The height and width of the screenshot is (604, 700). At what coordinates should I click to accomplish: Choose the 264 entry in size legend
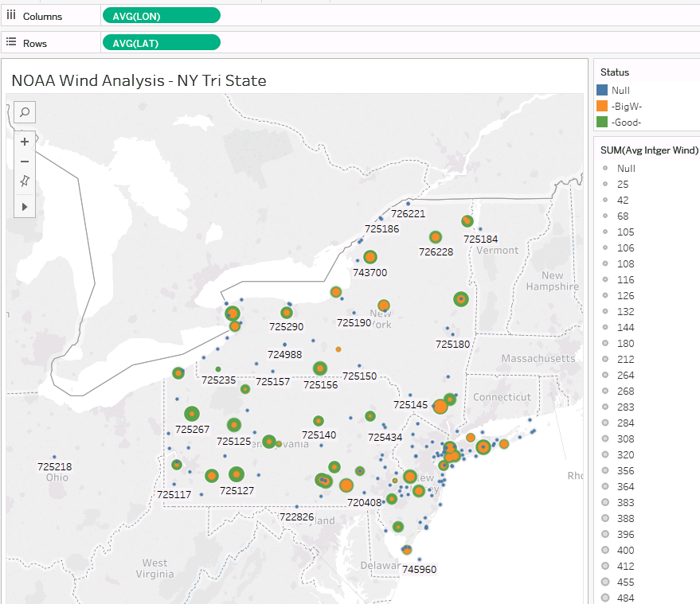tap(606, 375)
